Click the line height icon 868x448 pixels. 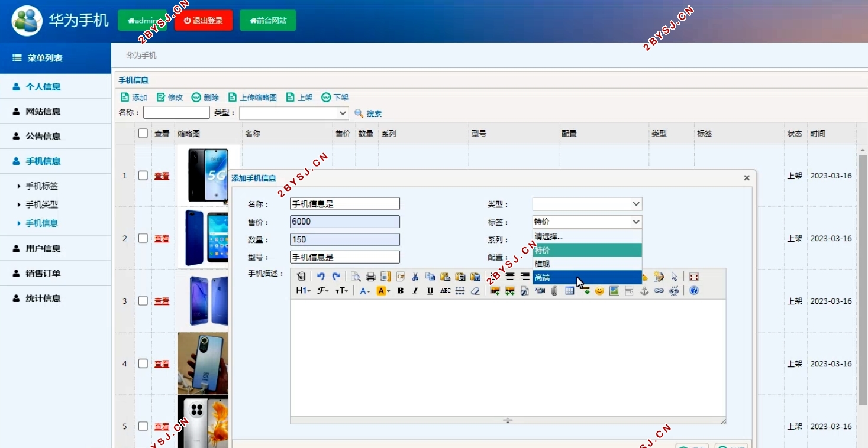tap(460, 291)
